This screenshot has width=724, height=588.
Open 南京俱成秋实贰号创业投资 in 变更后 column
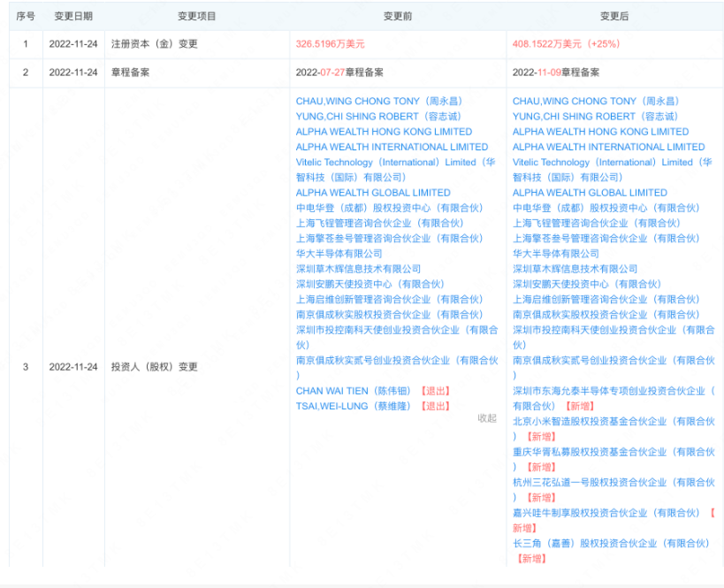point(613,368)
